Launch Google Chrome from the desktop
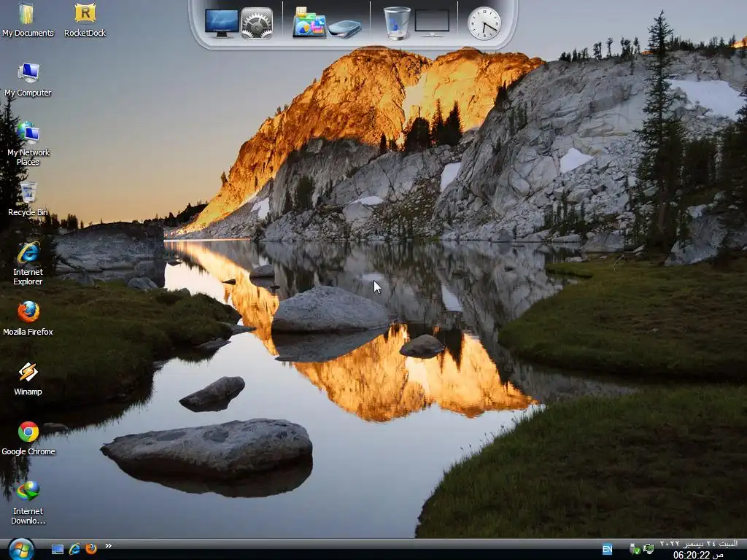The image size is (747, 560). click(28, 438)
